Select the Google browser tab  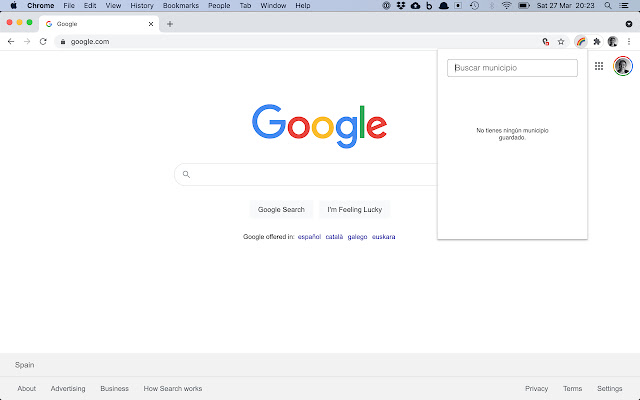[x=99, y=24]
